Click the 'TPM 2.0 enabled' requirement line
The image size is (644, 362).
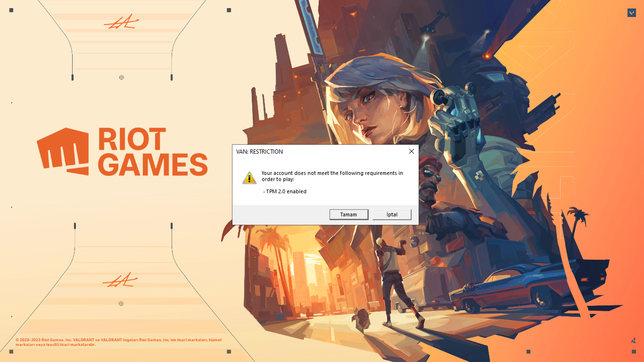click(x=285, y=191)
